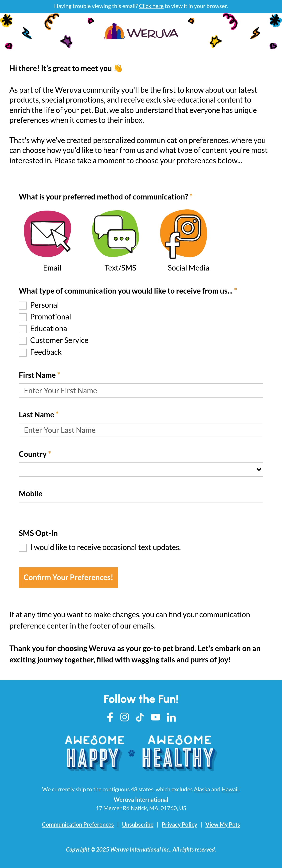This screenshot has height=868, width=282.
Task: Focus the First Name input field
Action: 141,390
